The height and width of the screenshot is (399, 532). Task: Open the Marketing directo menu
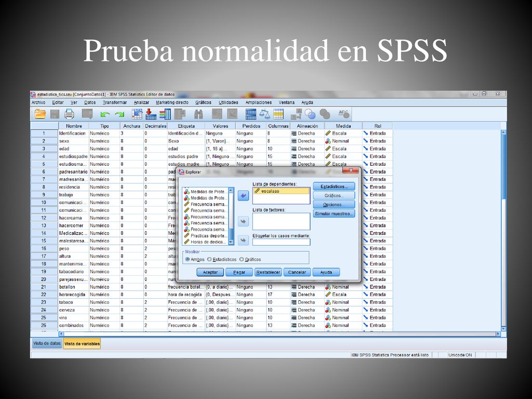click(172, 102)
